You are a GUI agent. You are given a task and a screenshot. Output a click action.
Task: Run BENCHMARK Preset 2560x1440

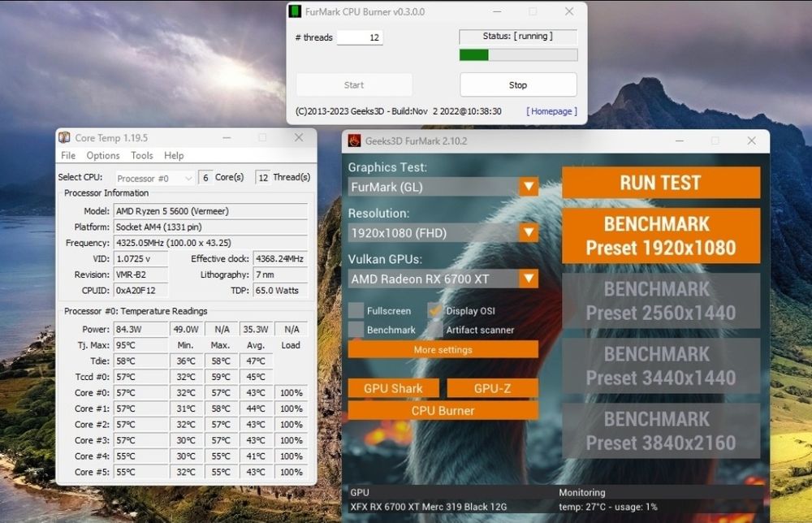(661, 300)
